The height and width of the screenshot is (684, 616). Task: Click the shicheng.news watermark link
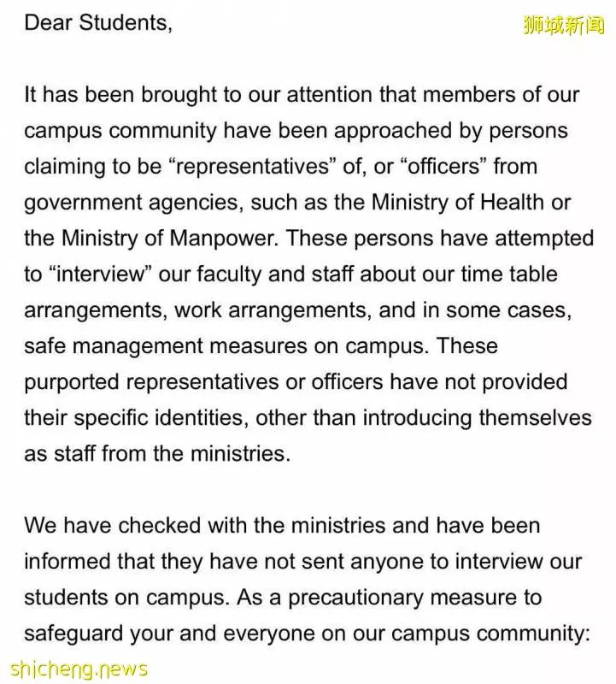[x=79, y=669]
